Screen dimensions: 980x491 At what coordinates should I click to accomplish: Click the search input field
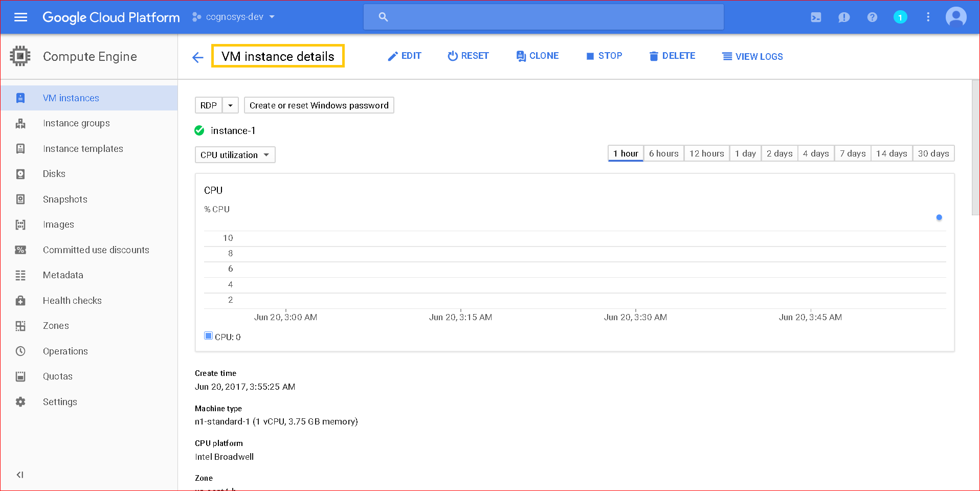tap(543, 17)
